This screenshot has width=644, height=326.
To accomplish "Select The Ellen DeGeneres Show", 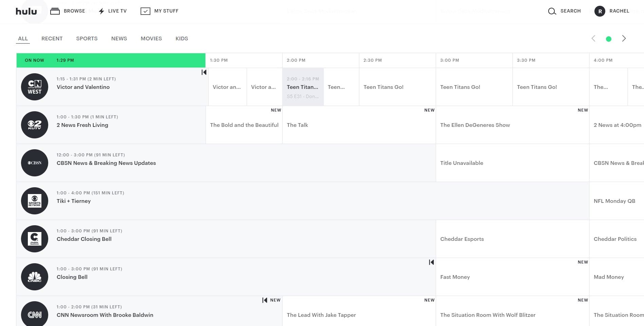I will click(x=513, y=125).
